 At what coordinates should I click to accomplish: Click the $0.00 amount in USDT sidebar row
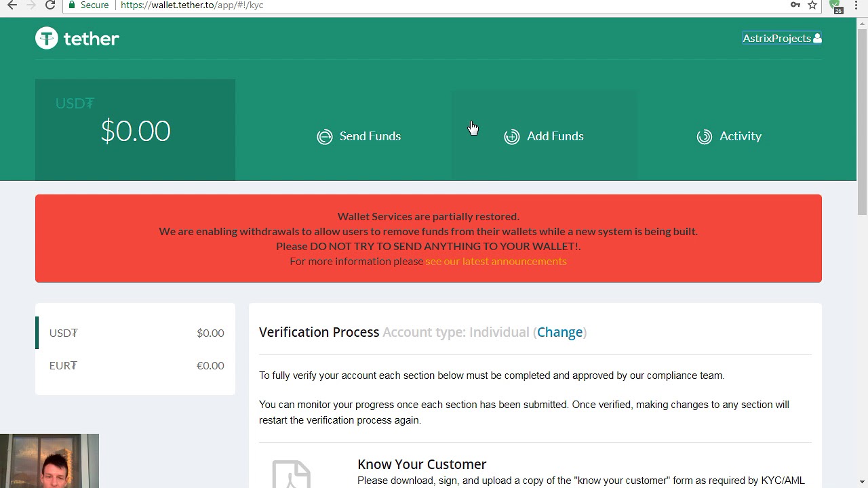(x=210, y=333)
